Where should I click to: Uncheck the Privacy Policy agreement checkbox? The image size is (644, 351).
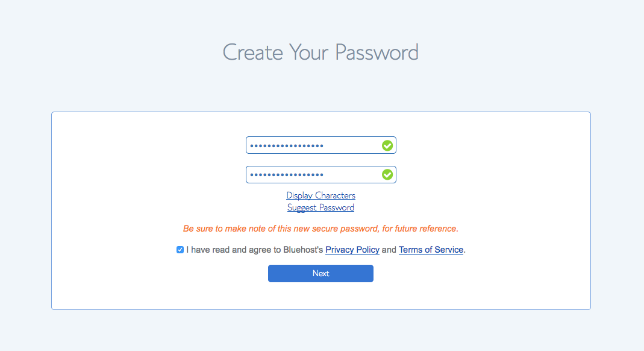[180, 249]
